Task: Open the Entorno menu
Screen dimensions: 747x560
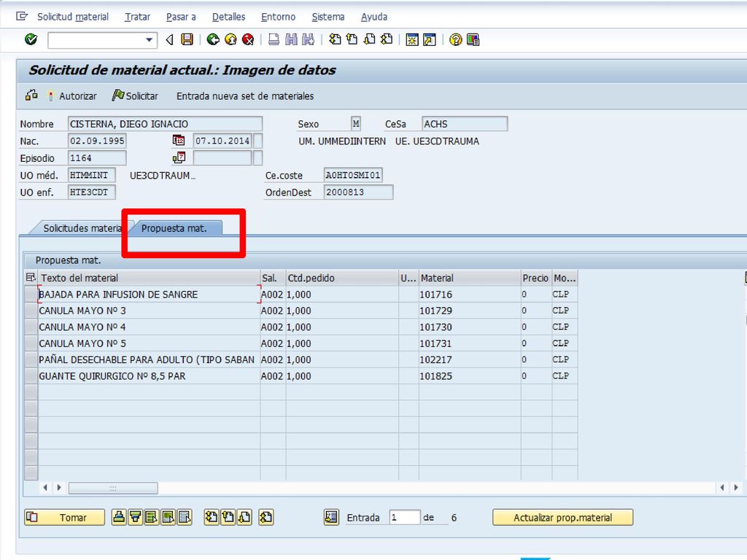Action: [x=278, y=17]
